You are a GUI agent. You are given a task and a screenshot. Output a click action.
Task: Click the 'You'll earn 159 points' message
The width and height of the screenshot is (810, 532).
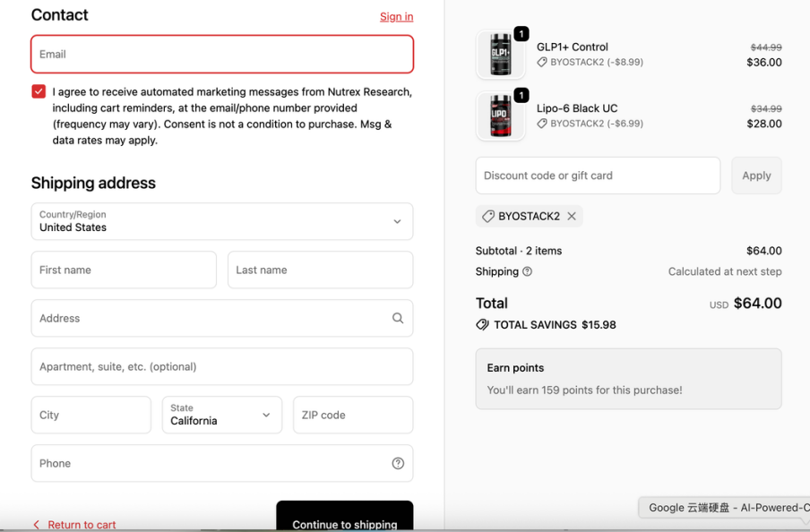coord(584,390)
